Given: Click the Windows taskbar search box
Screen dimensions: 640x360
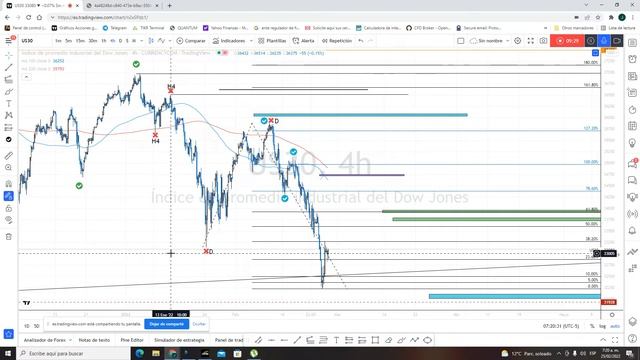Looking at the screenshot, I should (73, 353).
